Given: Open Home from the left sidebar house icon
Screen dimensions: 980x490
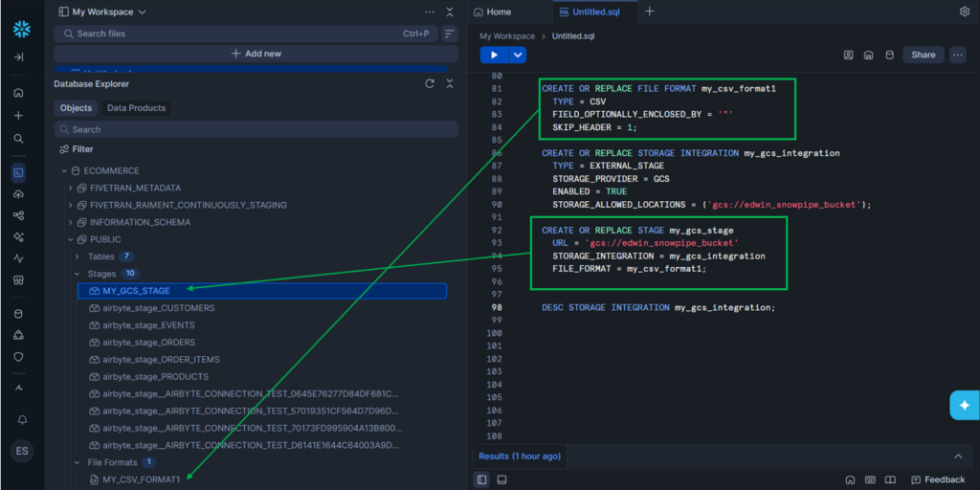Looking at the screenshot, I should pyautogui.click(x=19, y=93).
